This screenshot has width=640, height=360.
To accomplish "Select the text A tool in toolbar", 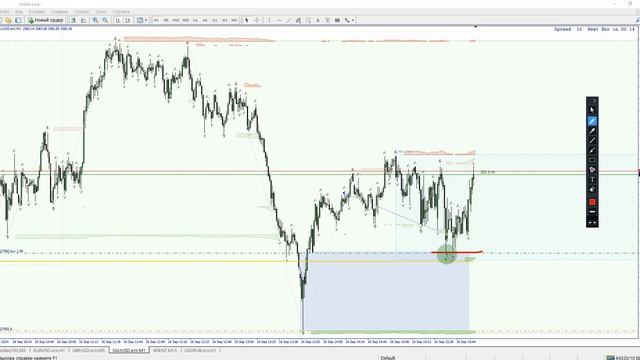I will click(x=318, y=20).
